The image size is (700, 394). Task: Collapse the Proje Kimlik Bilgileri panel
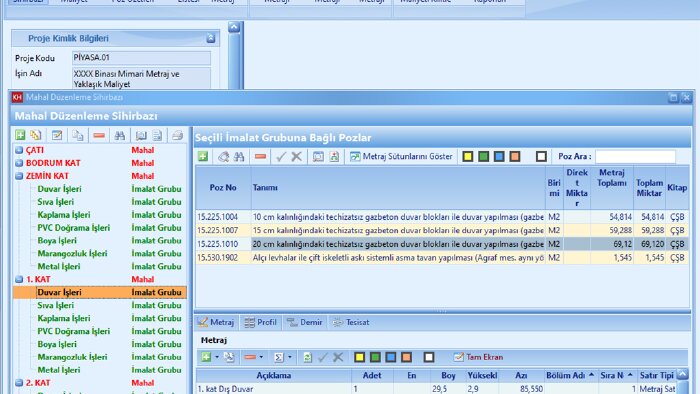(211, 38)
